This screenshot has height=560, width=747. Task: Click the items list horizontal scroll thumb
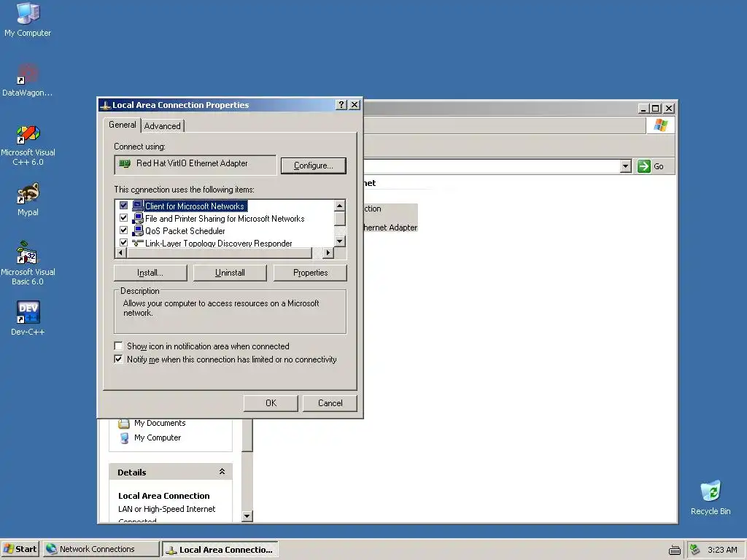219,253
